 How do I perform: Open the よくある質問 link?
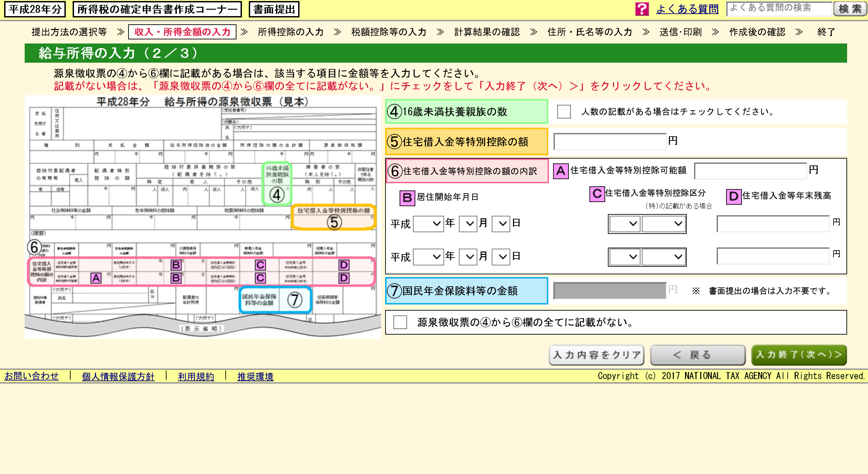tap(687, 9)
